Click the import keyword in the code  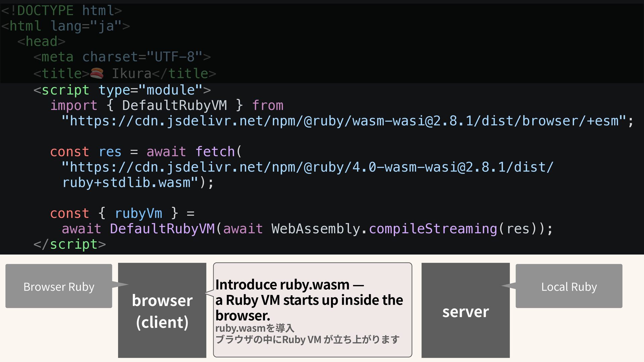point(74,106)
